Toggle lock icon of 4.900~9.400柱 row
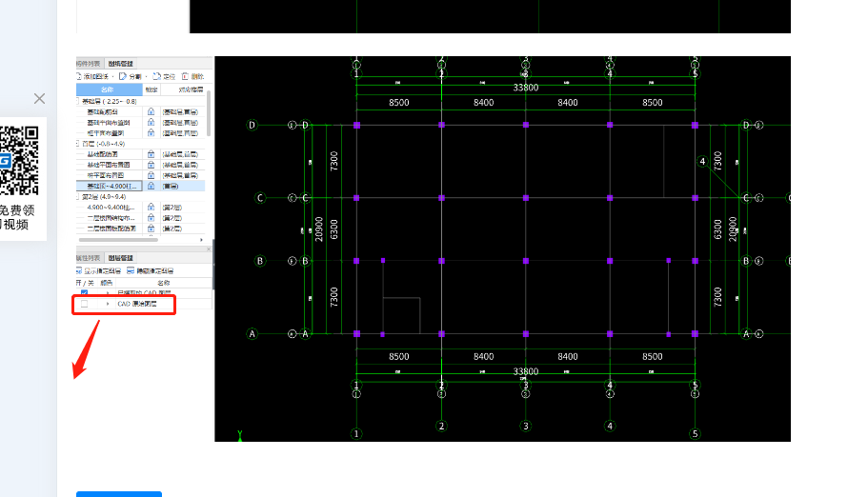The height and width of the screenshot is (497, 868). (x=151, y=207)
